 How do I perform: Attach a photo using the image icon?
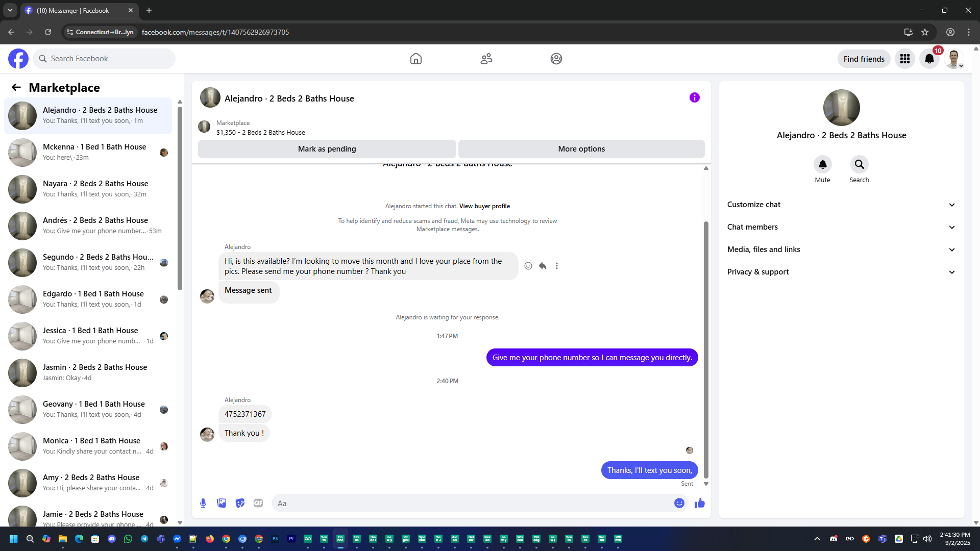point(222,503)
